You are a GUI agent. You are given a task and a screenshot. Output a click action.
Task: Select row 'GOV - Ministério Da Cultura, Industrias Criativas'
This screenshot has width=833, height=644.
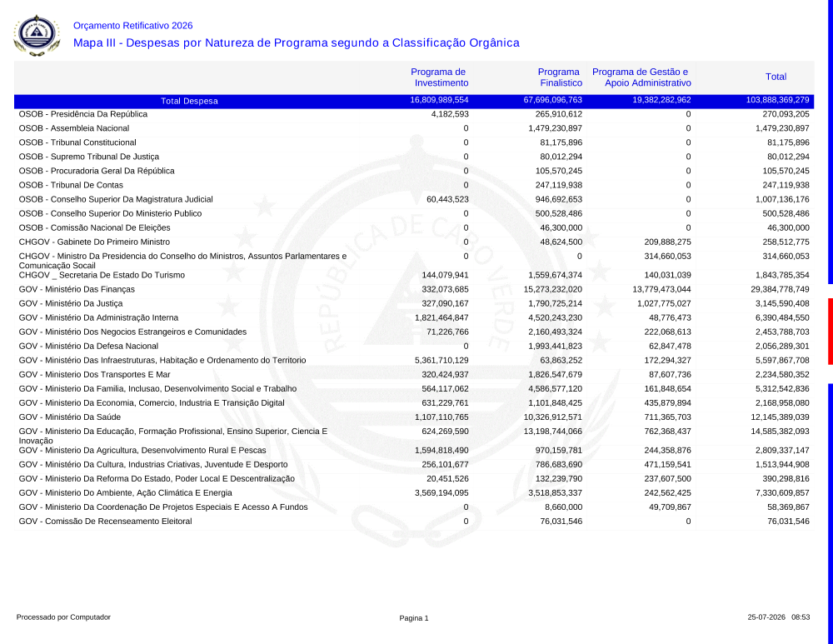[414, 464]
